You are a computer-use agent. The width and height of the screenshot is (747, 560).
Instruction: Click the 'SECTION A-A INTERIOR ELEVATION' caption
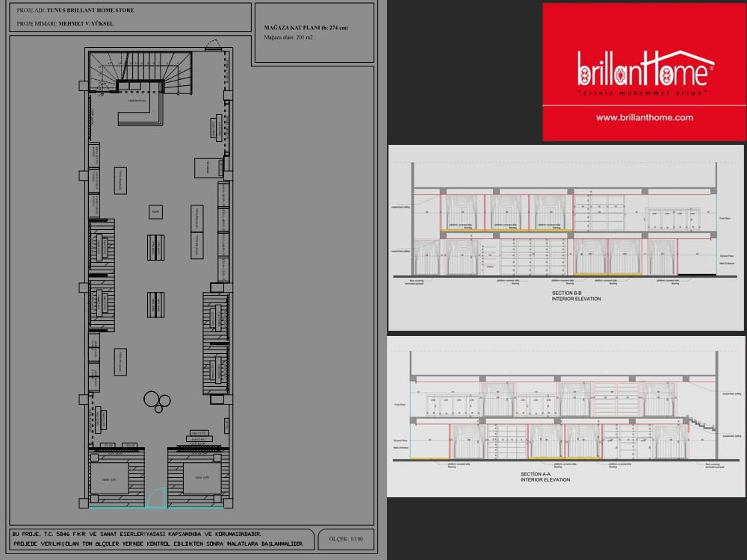coord(545,476)
